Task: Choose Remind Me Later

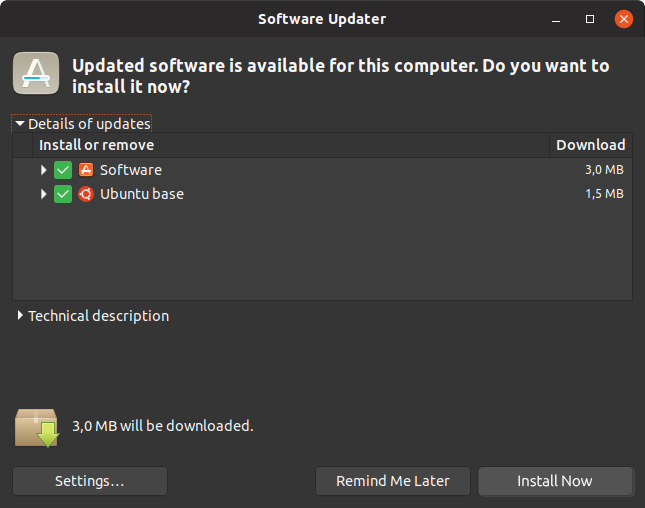Action: (x=393, y=481)
